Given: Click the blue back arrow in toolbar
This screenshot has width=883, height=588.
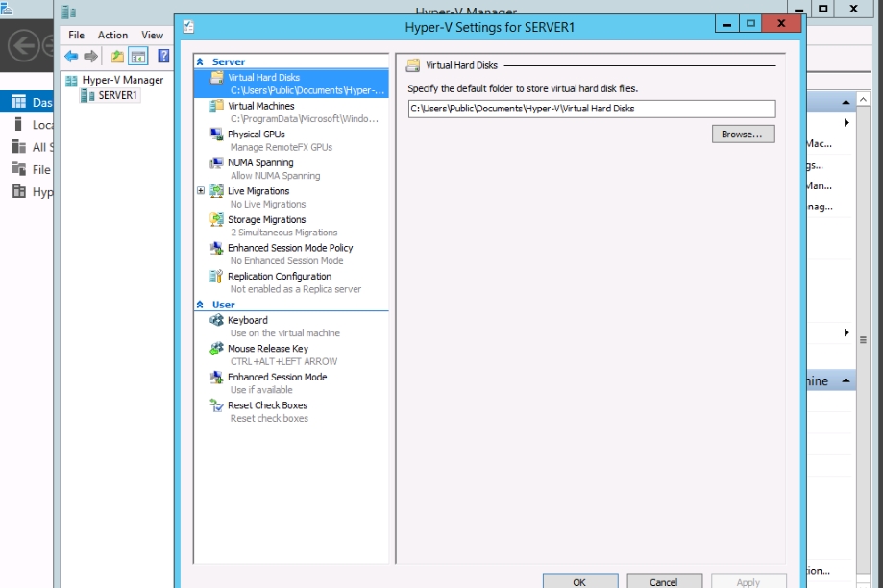Looking at the screenshot, I should pos(71,57).
